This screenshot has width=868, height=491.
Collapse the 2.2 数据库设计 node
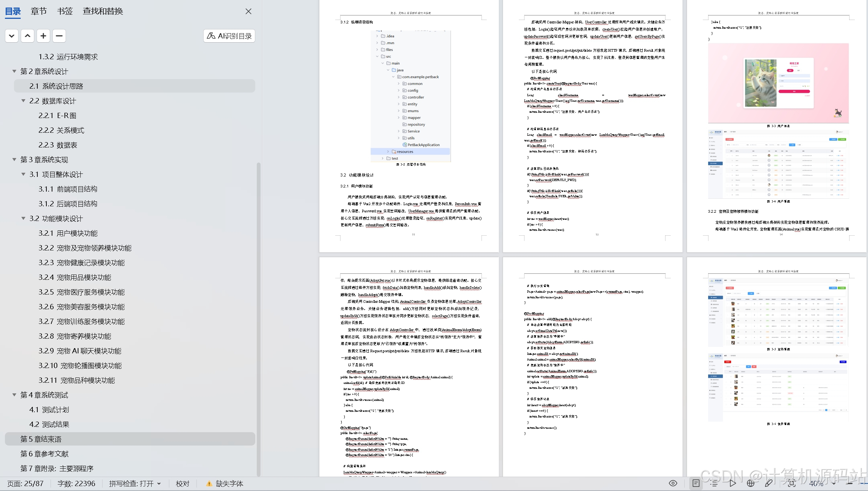click(23, 101)
